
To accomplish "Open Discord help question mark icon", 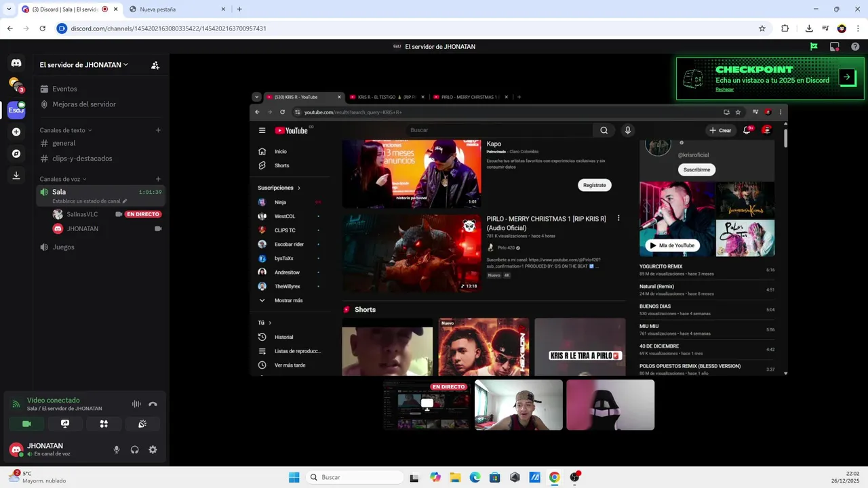I will (x=855, y=47).
